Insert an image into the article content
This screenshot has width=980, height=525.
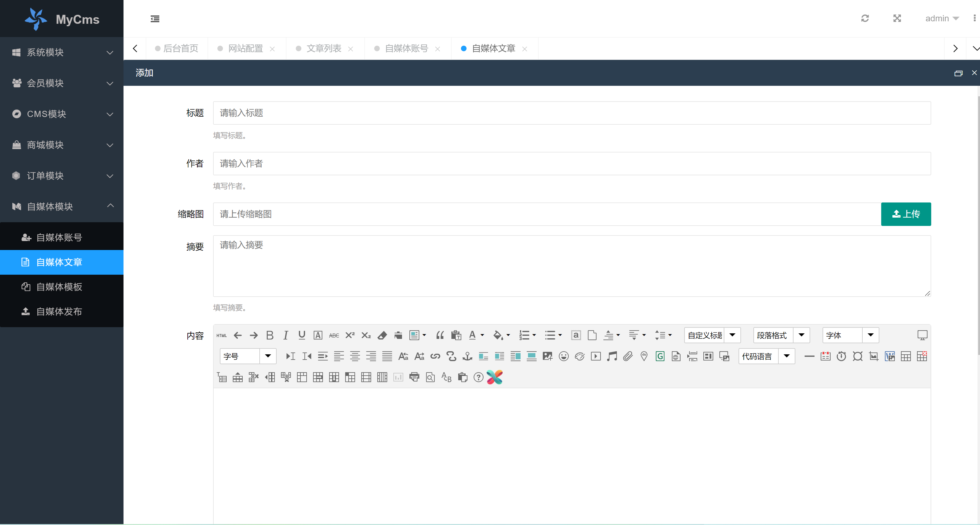point(547,356)
